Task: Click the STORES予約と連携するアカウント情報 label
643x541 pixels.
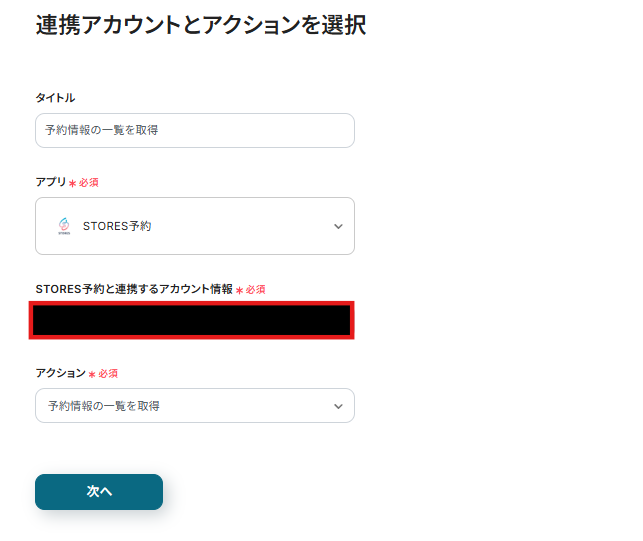Action: (x=133, y=289)
